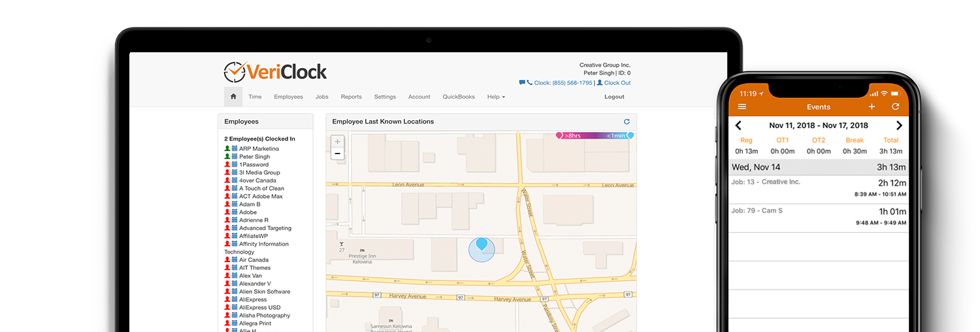Refresh the Employee Last Known Locations map
Viewport: 980px width, 332px height.
click(627, 122)
